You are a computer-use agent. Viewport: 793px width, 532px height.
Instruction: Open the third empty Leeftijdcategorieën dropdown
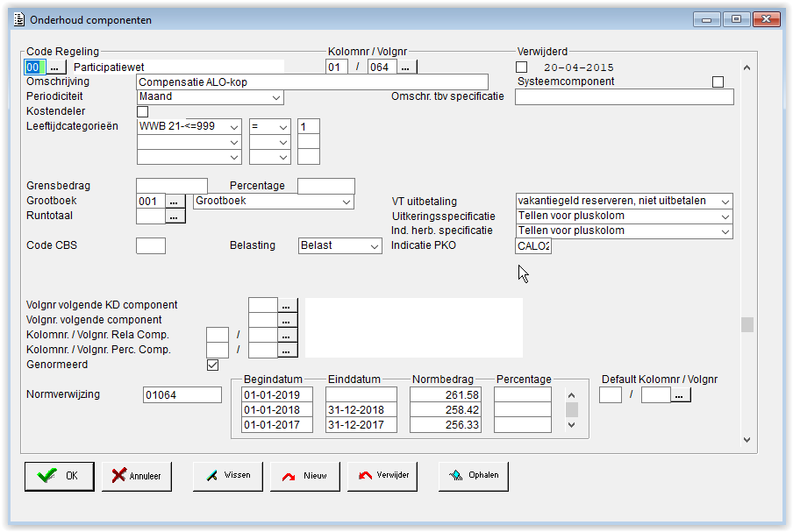[x=189, y=157]
